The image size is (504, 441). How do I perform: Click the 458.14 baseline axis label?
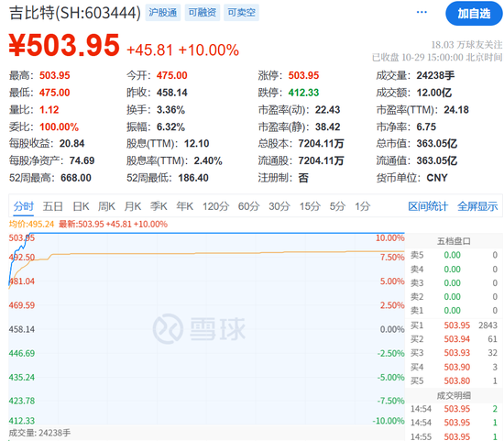click(22, 329)
